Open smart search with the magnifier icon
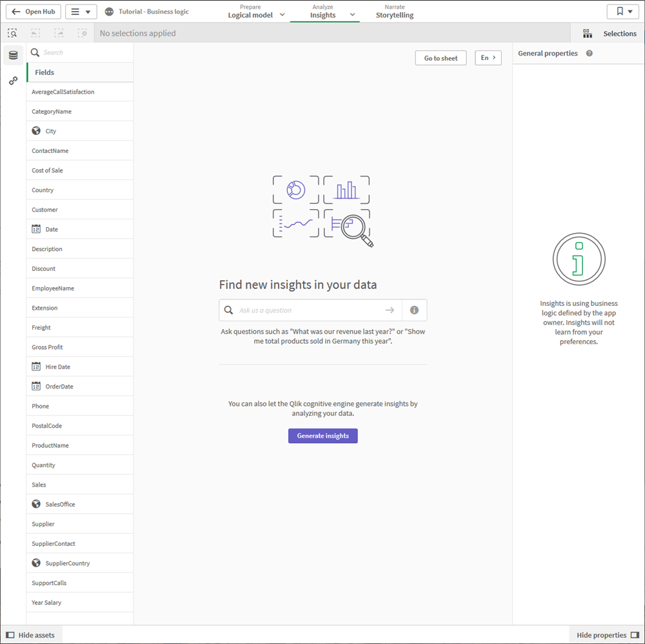The image size is (645, 644). 12,32
